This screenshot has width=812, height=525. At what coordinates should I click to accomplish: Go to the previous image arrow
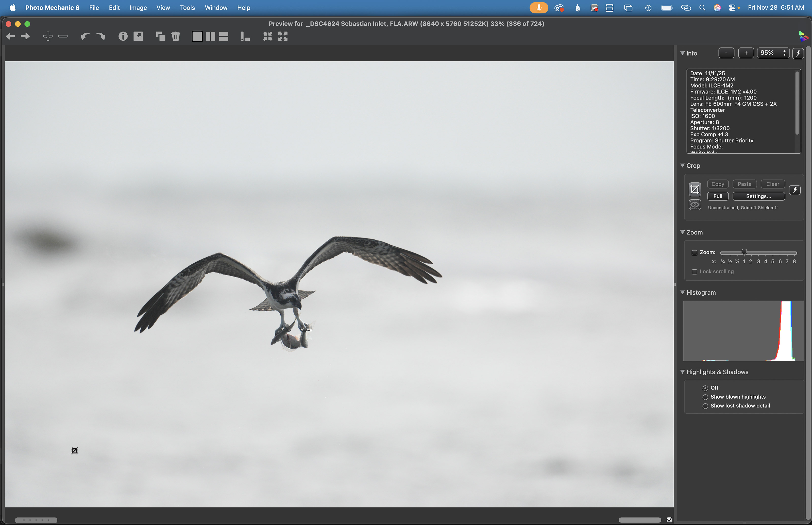click(10, 36)
